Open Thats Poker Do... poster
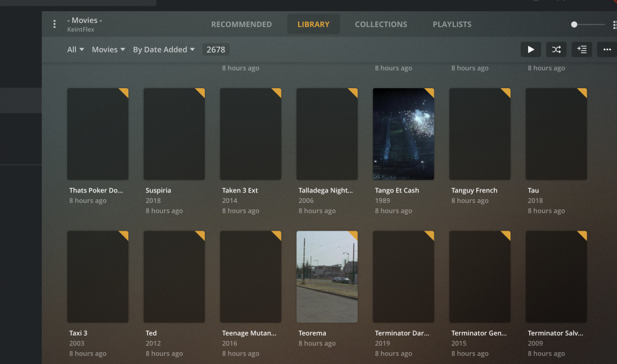The height and width of the screenshot is (364, 617). (97, 134)
